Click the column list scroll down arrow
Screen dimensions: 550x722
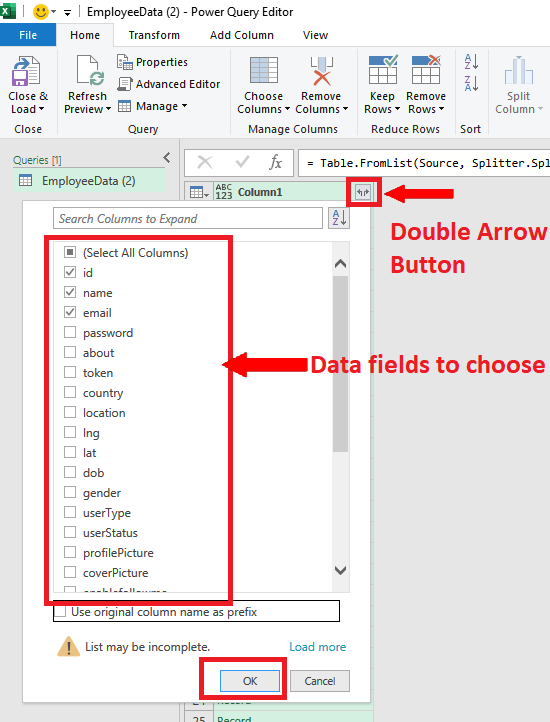click(x=340, y=570)
